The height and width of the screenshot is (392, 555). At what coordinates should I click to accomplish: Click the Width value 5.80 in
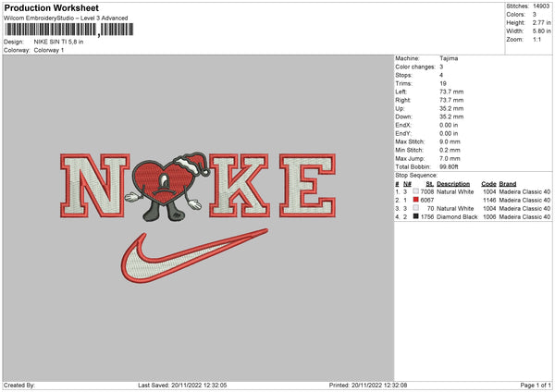[541, 31]
